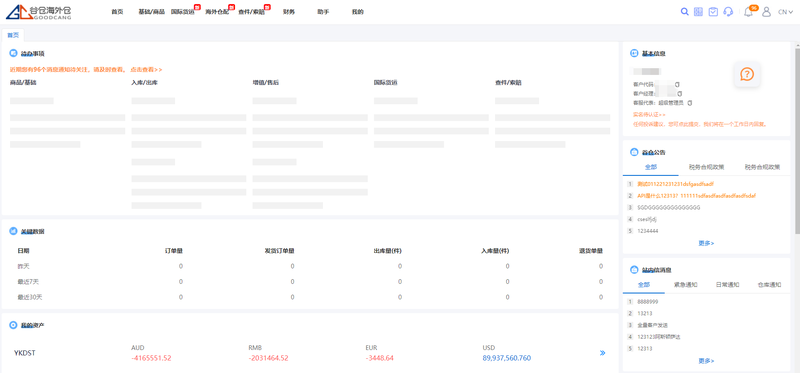This screenshot has width=800, height=373.
Task: Copy the 客服代表 超级管理员 value
Action: pyautogui.click(x=690, y=103)
